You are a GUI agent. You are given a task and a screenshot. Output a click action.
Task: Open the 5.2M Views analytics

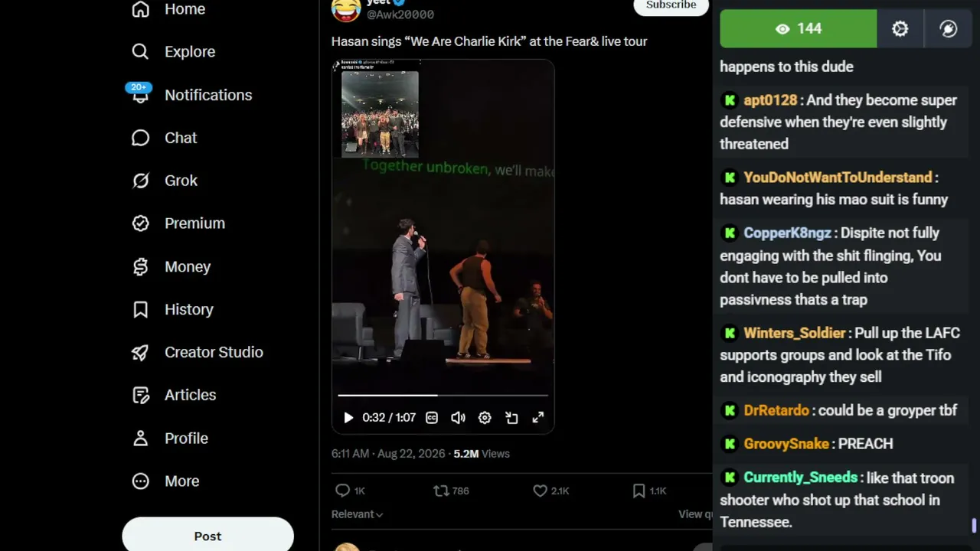click(x=482, y=454)
